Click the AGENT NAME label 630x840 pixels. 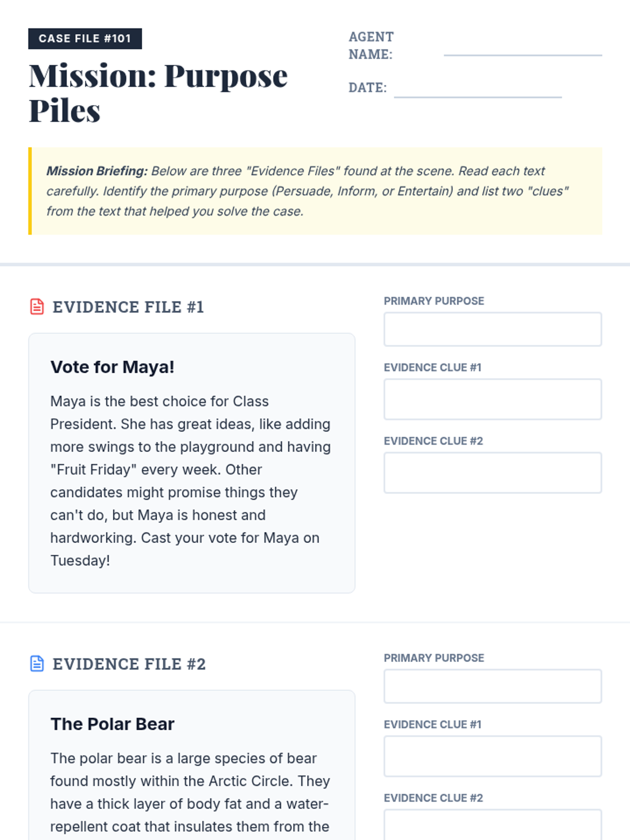(371, 45)
